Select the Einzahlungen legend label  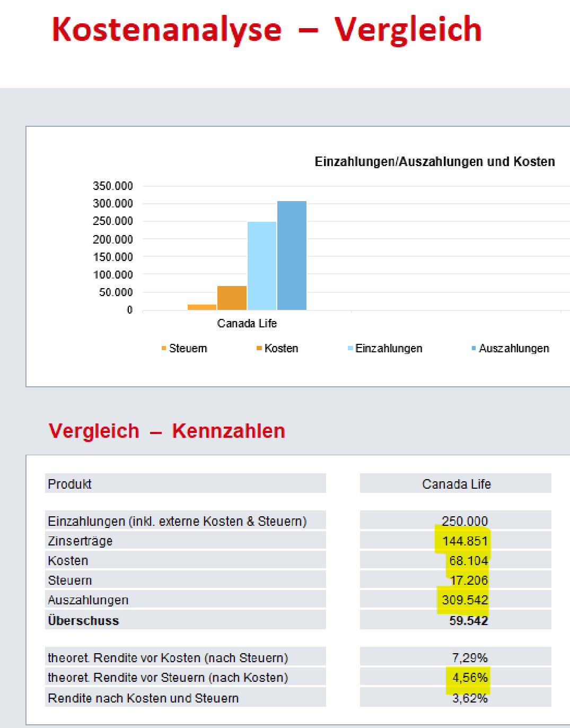coord(389,349)
